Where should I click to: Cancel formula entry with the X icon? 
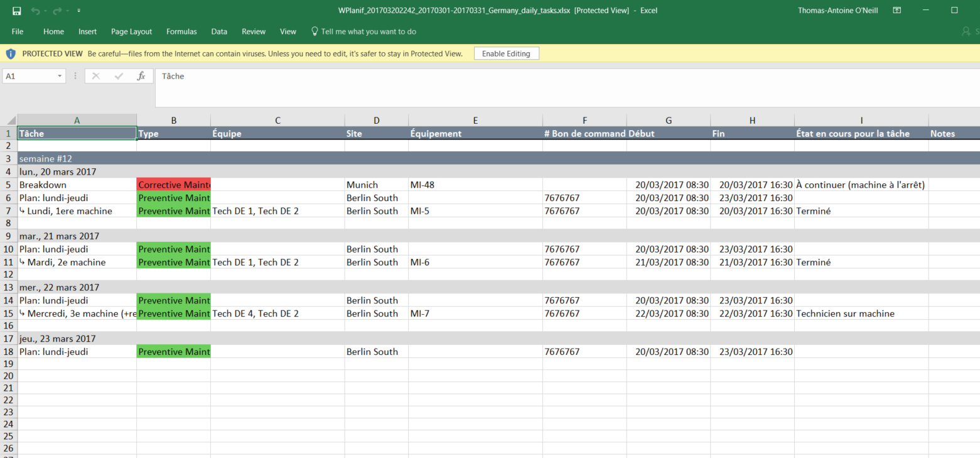95,75
